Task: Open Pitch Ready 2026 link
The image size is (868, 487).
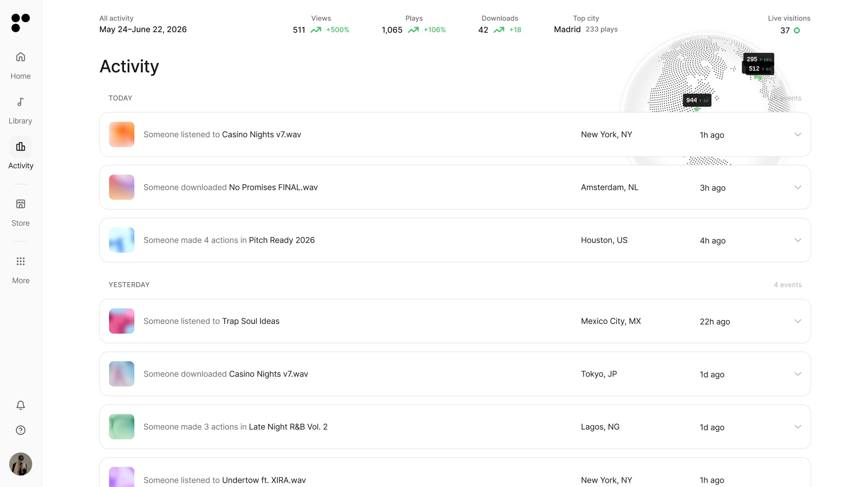Action: [282, 240]
